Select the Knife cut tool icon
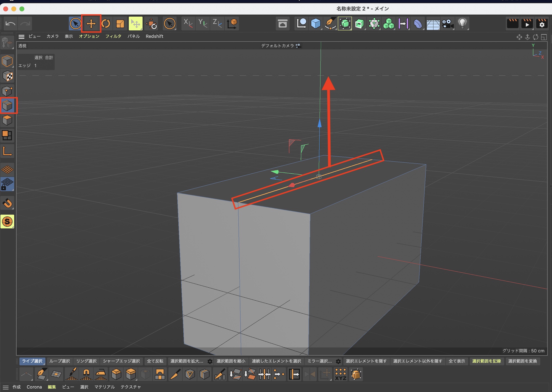 pyautogui.click(x=175, y=374)
